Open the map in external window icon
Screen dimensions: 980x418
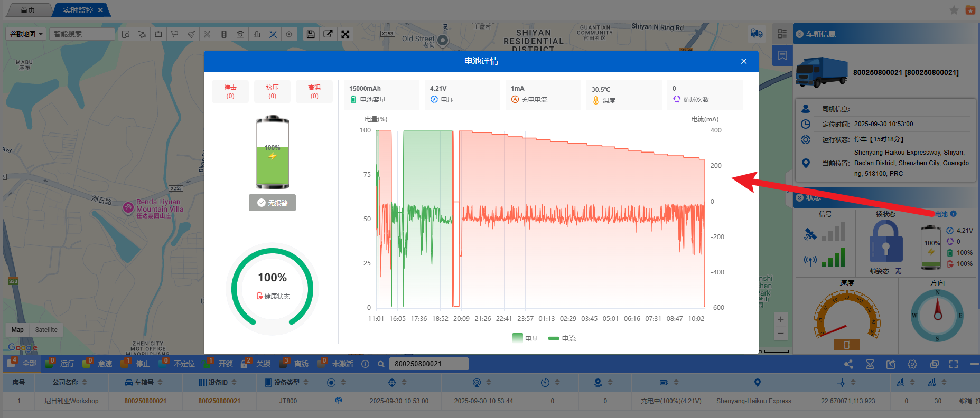tap(328, 34)
